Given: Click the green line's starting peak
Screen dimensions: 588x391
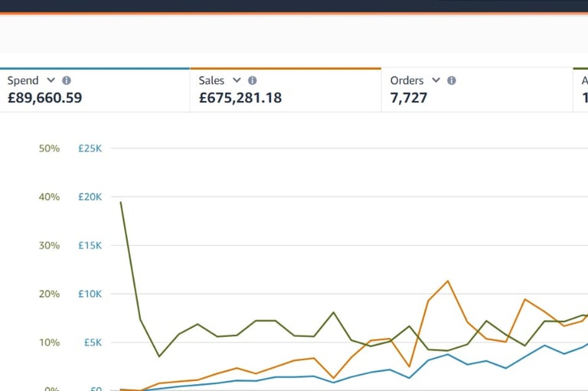Looking at the screenshot, I should 121,202.
